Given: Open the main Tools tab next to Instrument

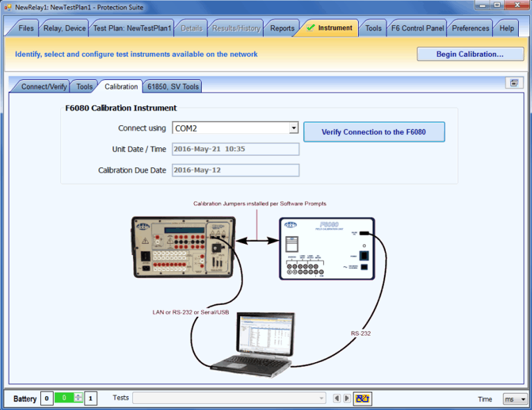Looking at the screenshot, I should pos(373,28).
